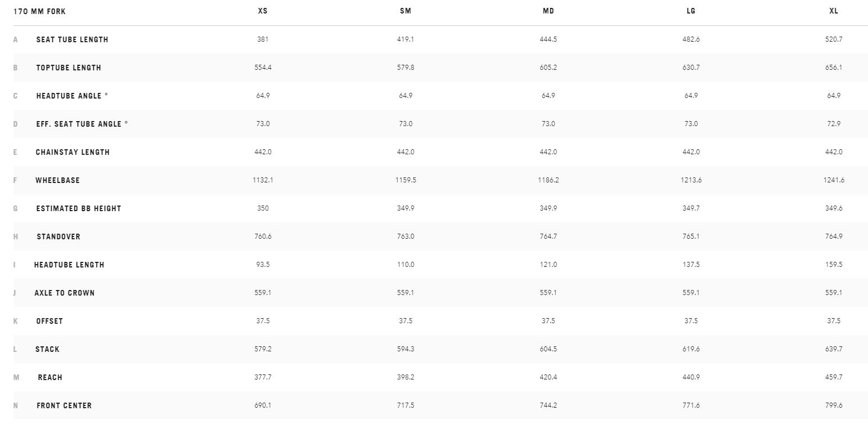Image resolution: width=868 pixels, height=424 pixels.
Task: Click the Eff. Seat Tube Angle label
Action: click(82, 124)
